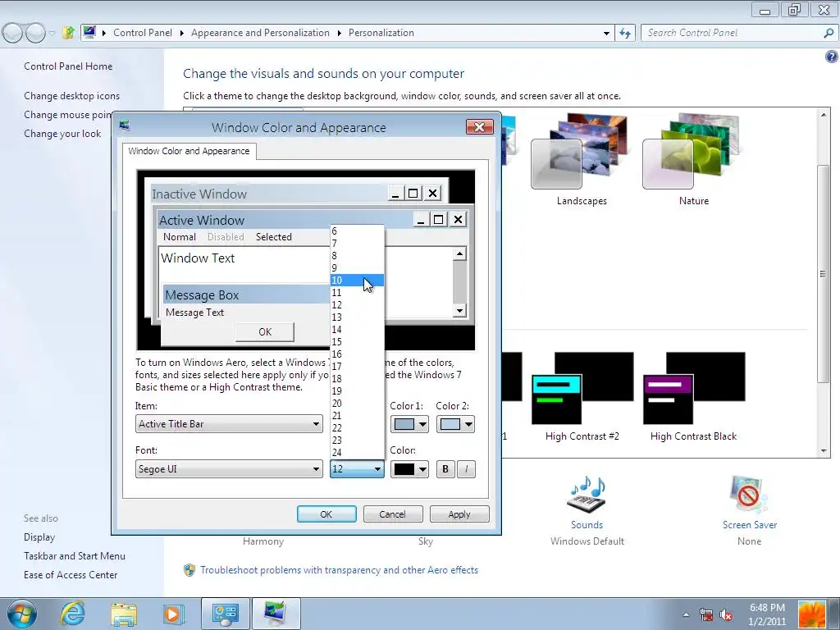Open the Windows Start orb
Screen dimensions: 840x630
(x=21, y=614)
